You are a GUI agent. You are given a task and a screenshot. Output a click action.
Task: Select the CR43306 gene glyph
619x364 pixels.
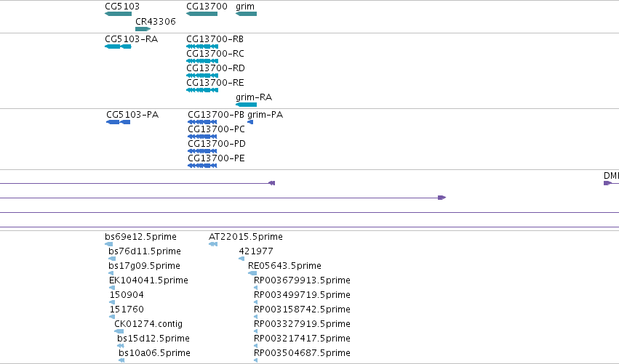[x=143, y=29]
